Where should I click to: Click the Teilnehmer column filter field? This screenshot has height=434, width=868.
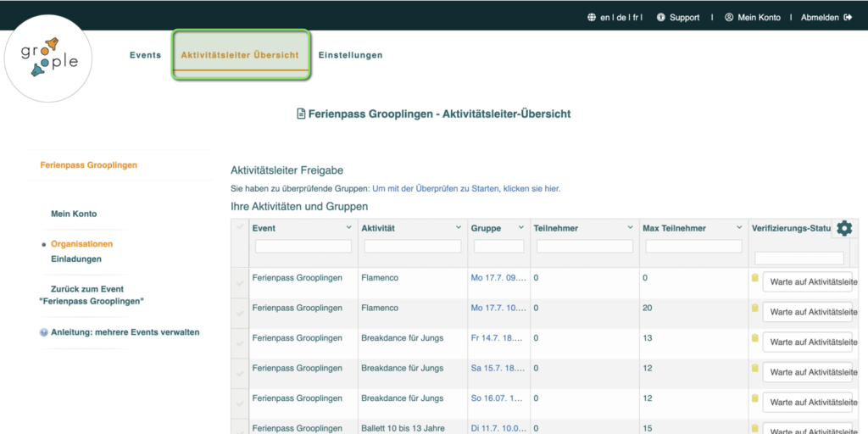[585, 247]
